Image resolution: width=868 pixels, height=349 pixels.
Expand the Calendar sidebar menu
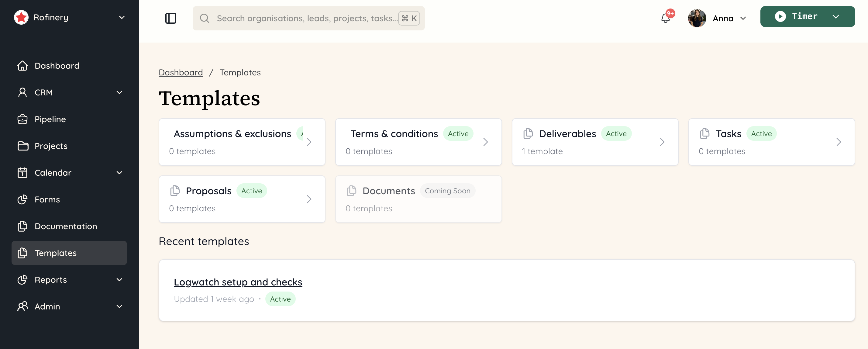coord(119,173)
